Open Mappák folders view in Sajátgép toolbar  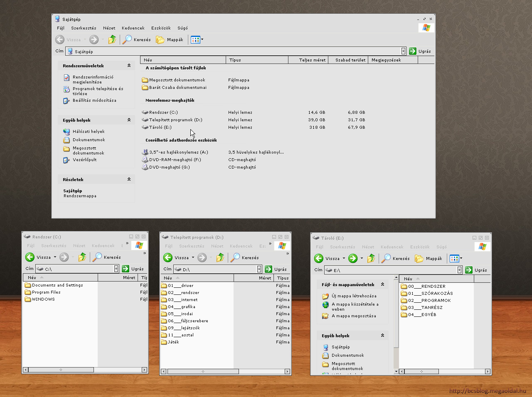pos(170,39)
